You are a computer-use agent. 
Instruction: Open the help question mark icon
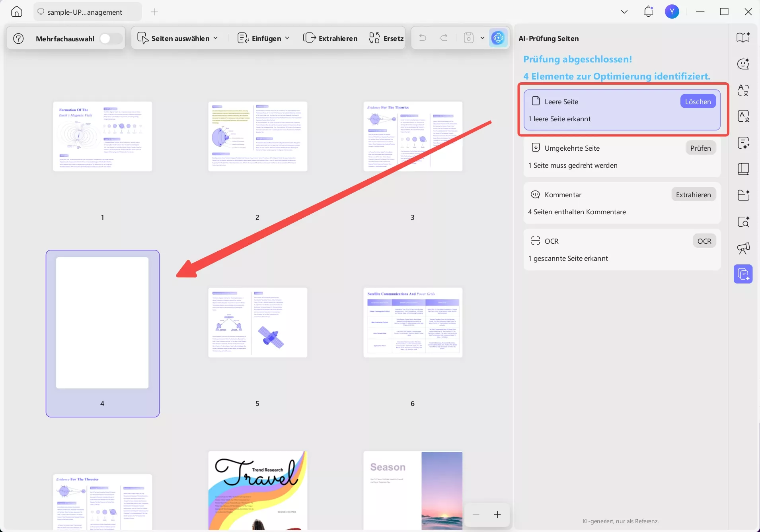19,39
